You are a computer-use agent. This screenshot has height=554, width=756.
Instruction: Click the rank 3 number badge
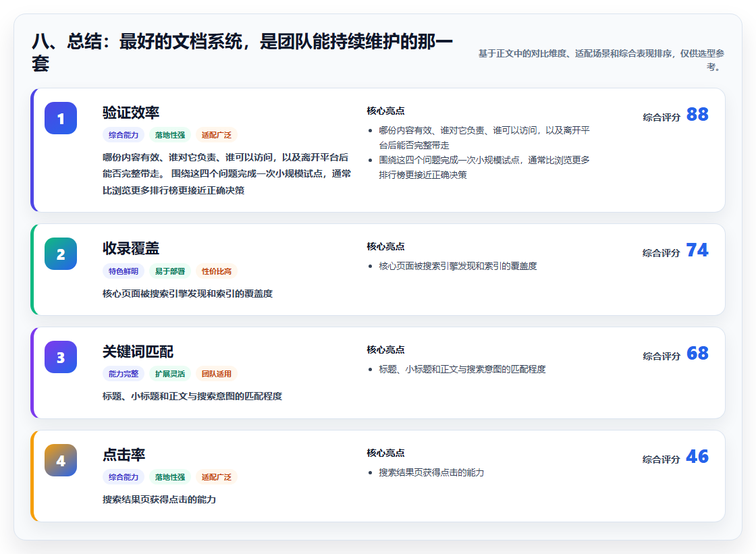point(61,357)
